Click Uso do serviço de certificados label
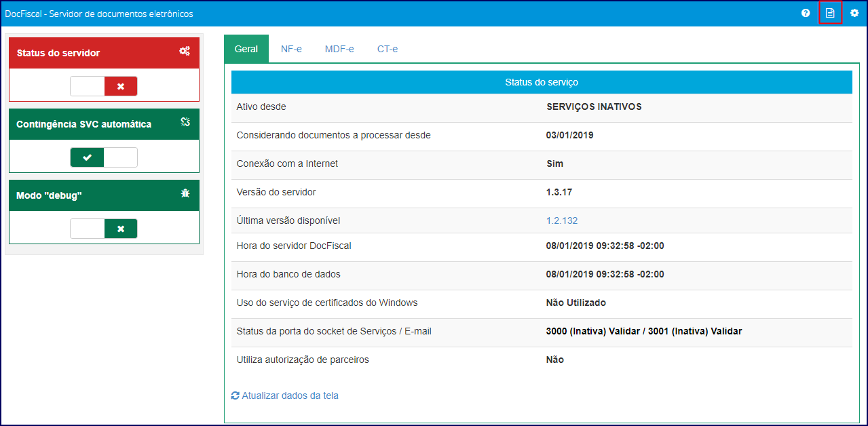This screenshot has width=868, height=426. tap(327, 303)
